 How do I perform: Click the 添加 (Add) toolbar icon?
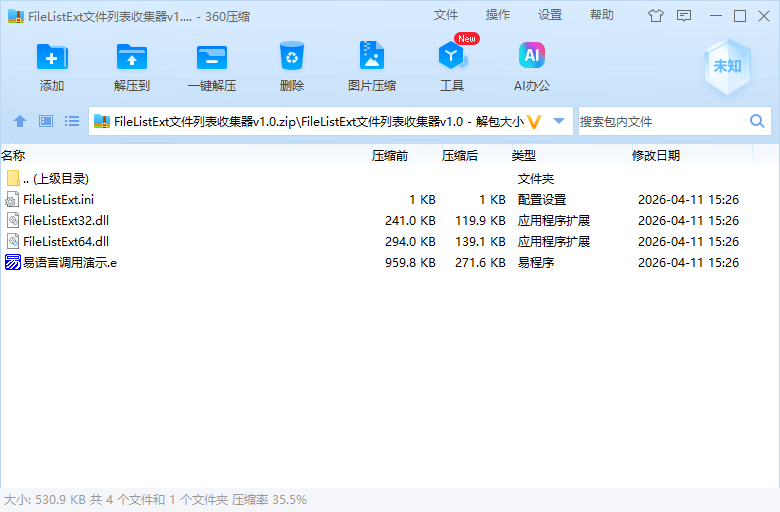[52, 57]
